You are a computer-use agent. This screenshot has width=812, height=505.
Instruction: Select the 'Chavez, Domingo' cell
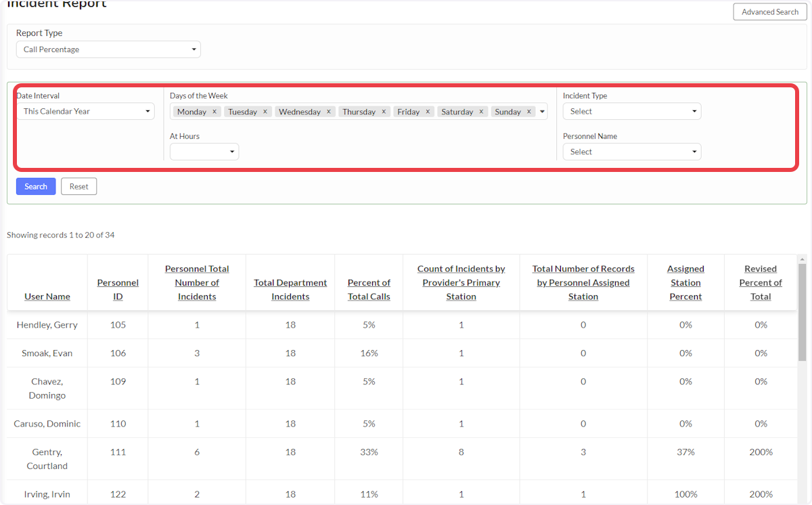tap(47, 389)
